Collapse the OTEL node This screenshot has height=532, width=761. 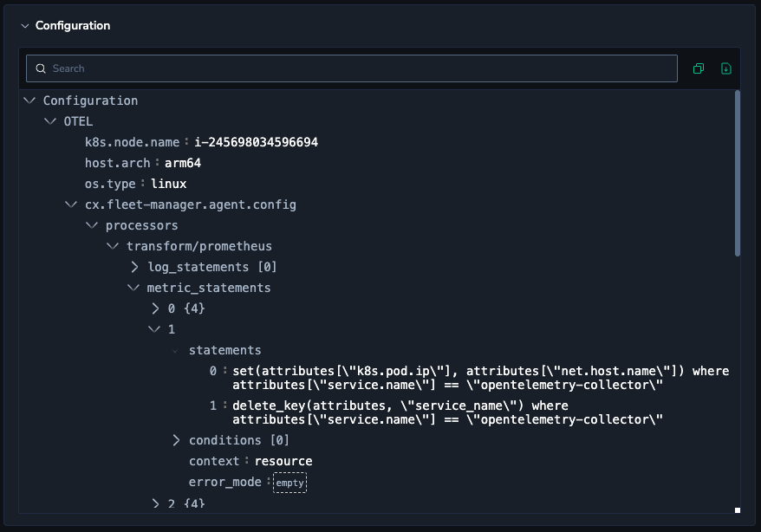(x=51, y=121)
